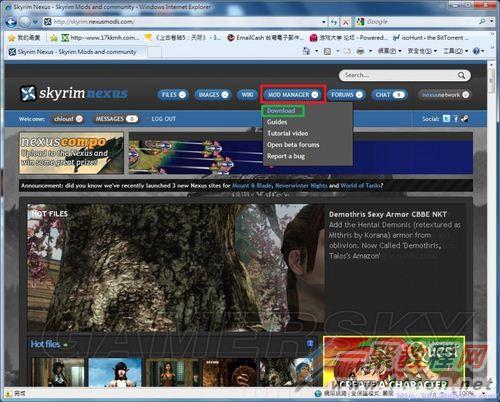
Task: Open the recent pages history arrow
Action: coord(36,23)
